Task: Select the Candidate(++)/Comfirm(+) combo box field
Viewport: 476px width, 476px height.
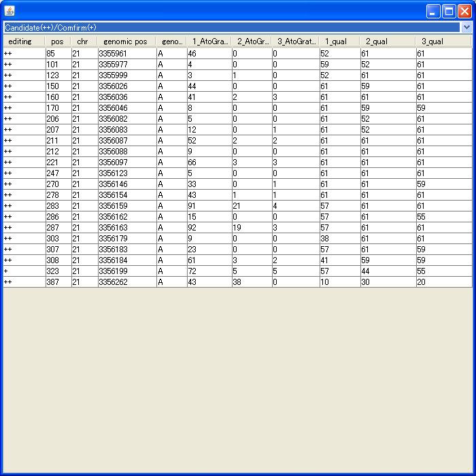Action: (238, 27)
